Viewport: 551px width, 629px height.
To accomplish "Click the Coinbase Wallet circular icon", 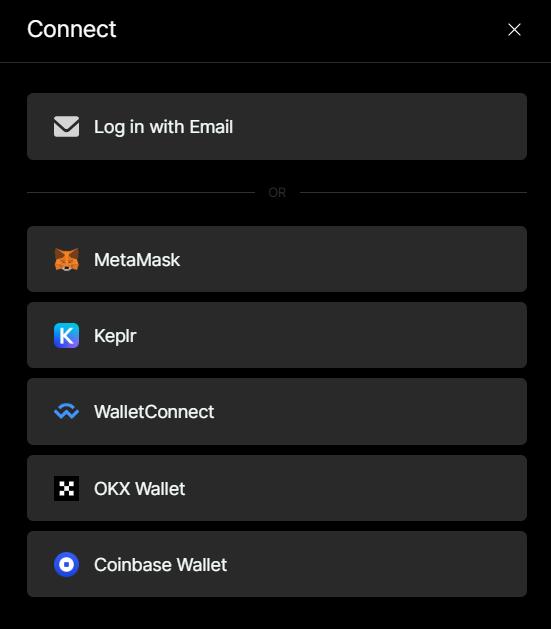I will 67,564.
